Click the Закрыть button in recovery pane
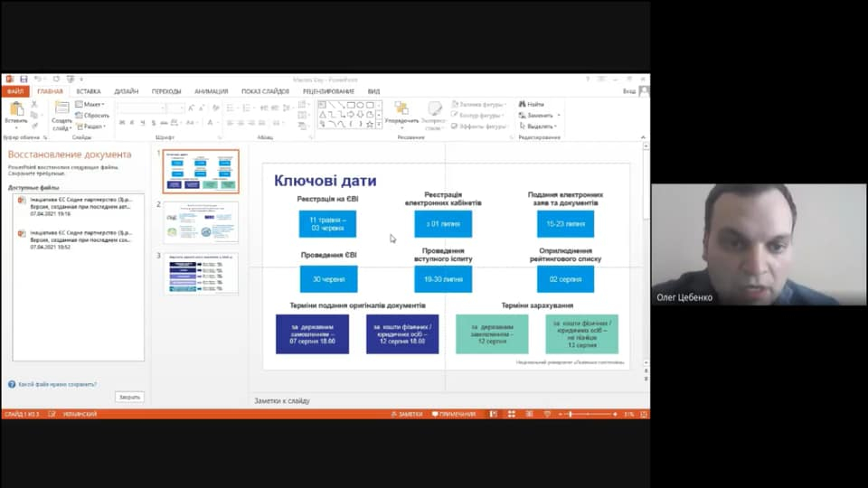868x488 pixels. coord(129,397)
